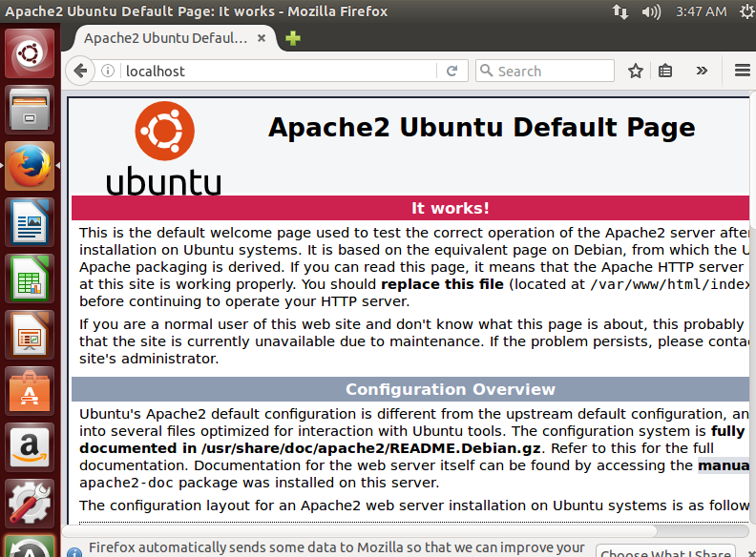Click the It works! banner text
Viewport: 756px width, 557px height.
coord(451,208)
